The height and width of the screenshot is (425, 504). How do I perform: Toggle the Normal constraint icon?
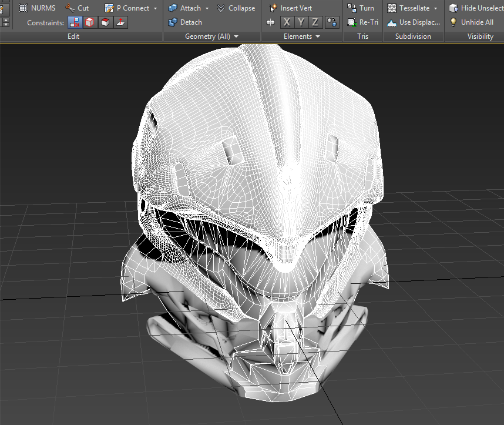120,22
